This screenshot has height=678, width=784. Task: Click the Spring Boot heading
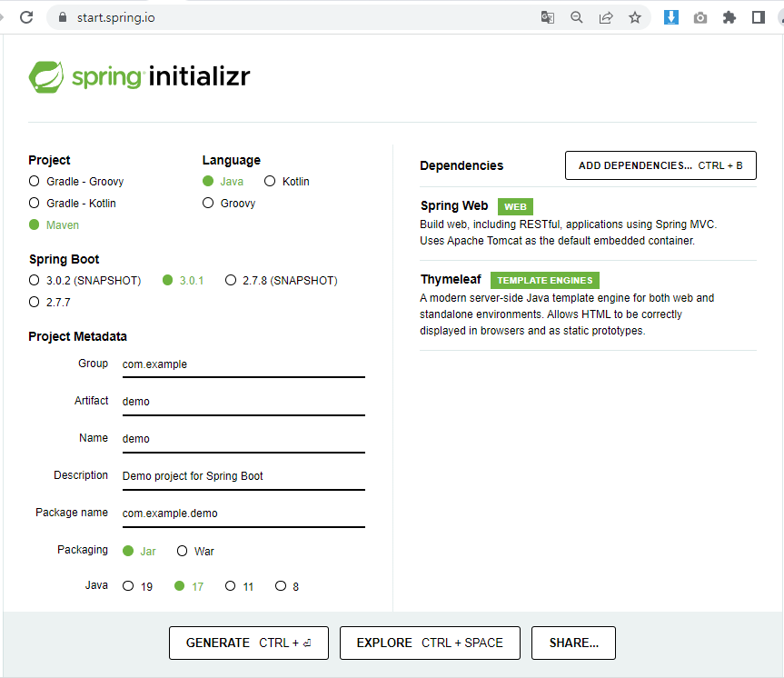point(64,259)
